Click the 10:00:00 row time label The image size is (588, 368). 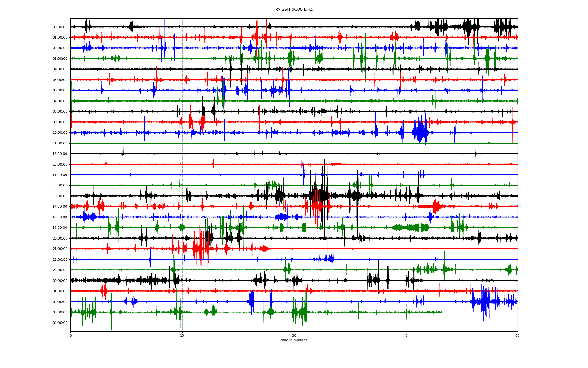point(60,133)
